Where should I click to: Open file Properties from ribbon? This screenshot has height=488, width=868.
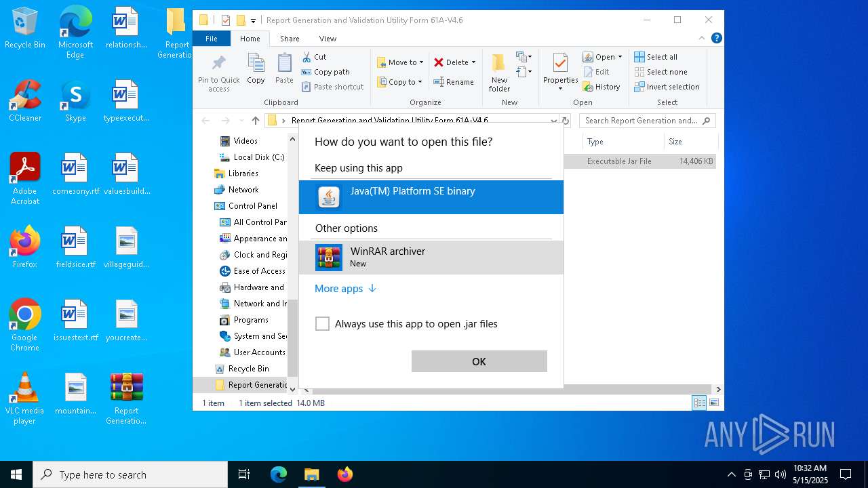point(560,72)
